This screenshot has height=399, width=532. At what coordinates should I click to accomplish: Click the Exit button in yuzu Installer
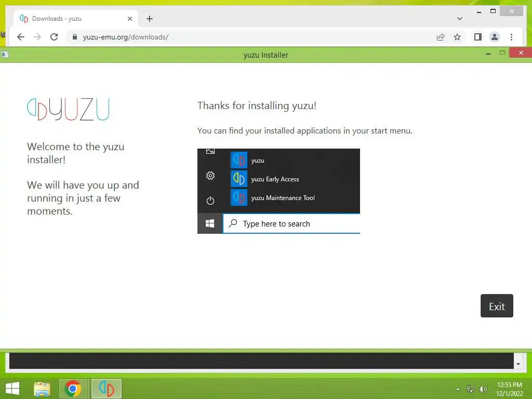(x=497, y=305)
